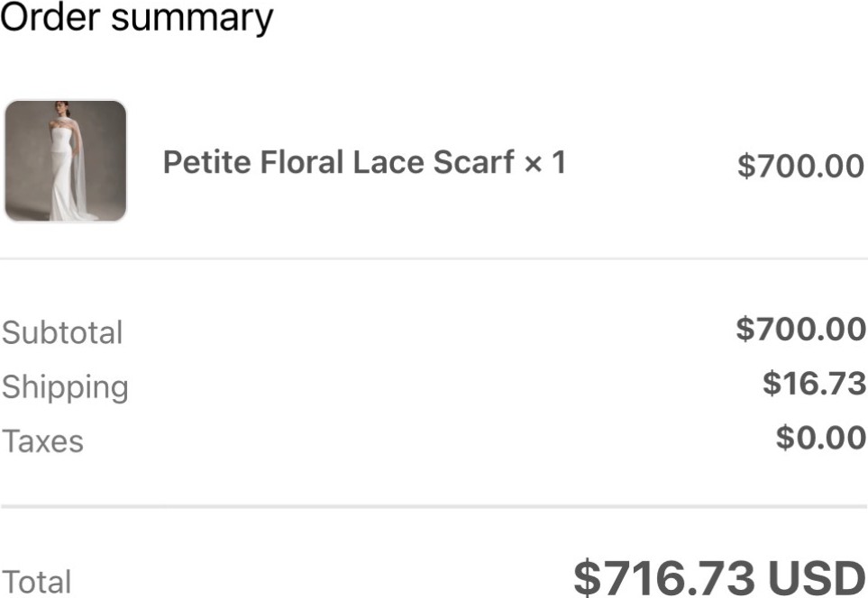Select the $16.73 shipping cost

pos(814,384)
